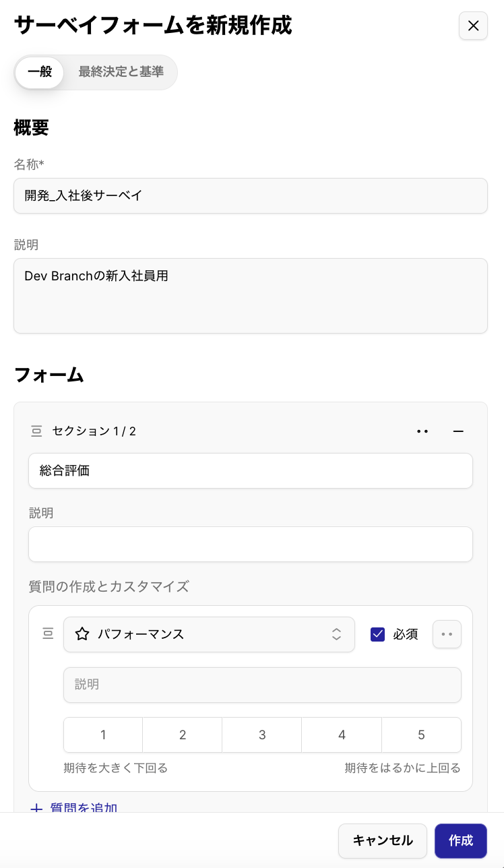Open the パフォーマンス question type dropdown
Screen dimensions: 504x868
209,634
